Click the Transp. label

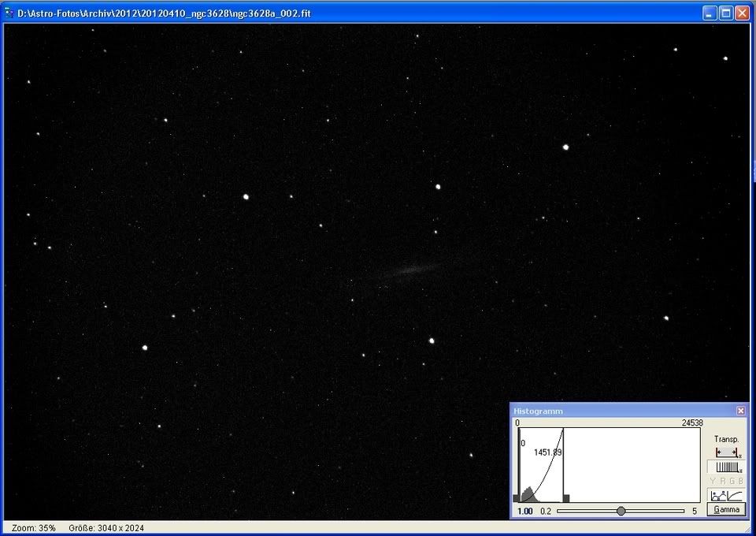pos(726,440)
